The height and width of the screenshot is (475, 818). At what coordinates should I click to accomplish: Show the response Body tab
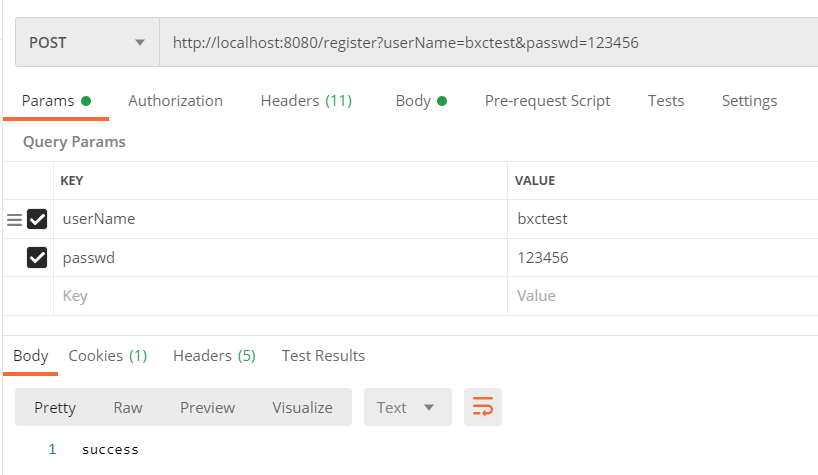coord(31,356)
